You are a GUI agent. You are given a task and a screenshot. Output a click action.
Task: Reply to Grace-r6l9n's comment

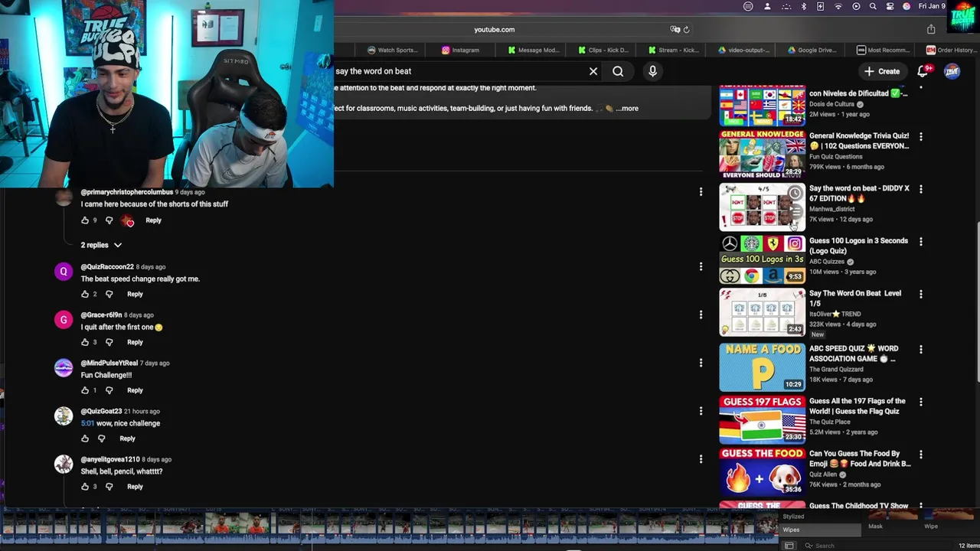tap(135, 342)
